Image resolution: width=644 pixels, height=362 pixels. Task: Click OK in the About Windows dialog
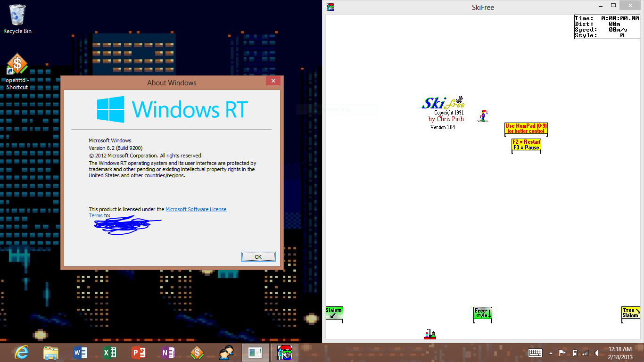[x=258, y=257]
